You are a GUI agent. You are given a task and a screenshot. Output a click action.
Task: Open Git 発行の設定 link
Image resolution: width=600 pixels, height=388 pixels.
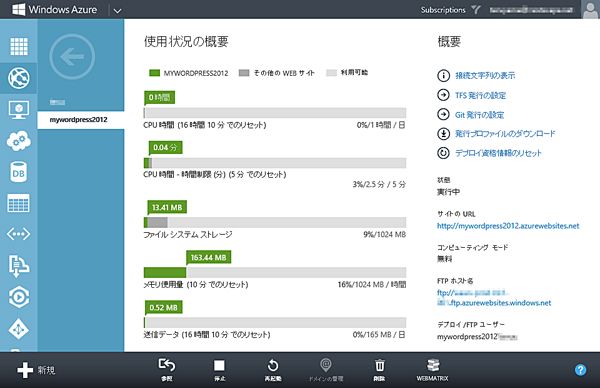(x=479, y=115)
